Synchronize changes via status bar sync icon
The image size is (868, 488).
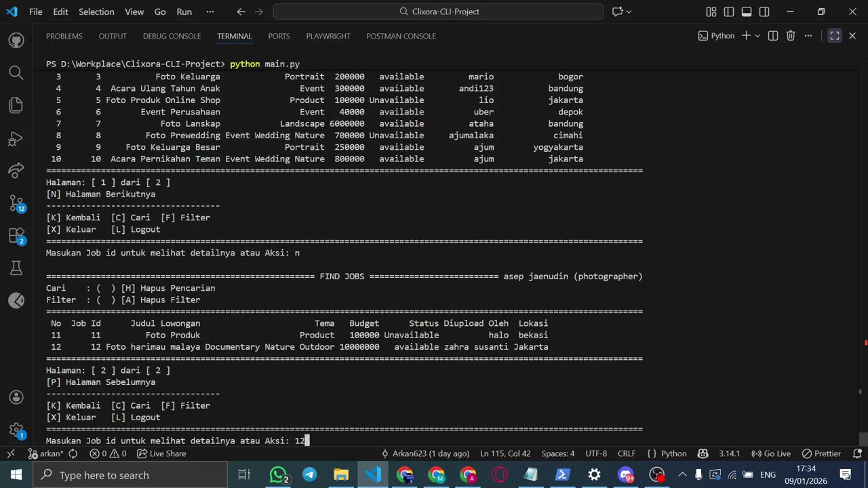[73, 453]
